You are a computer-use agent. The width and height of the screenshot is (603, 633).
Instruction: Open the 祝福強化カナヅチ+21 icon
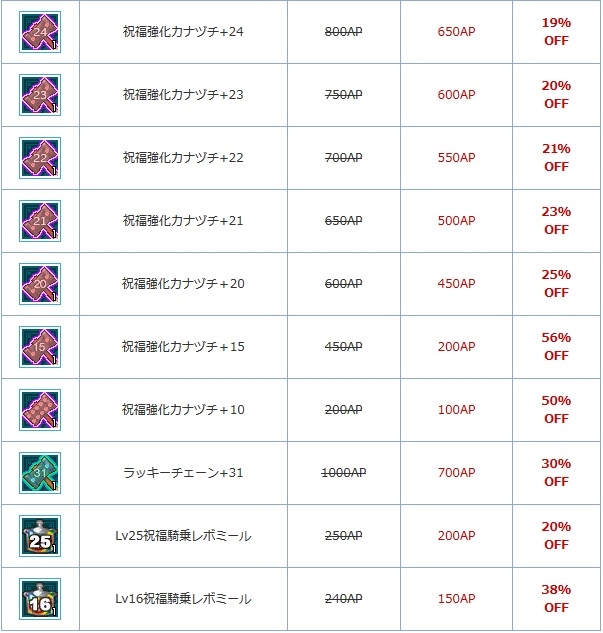tap(40, 221)
